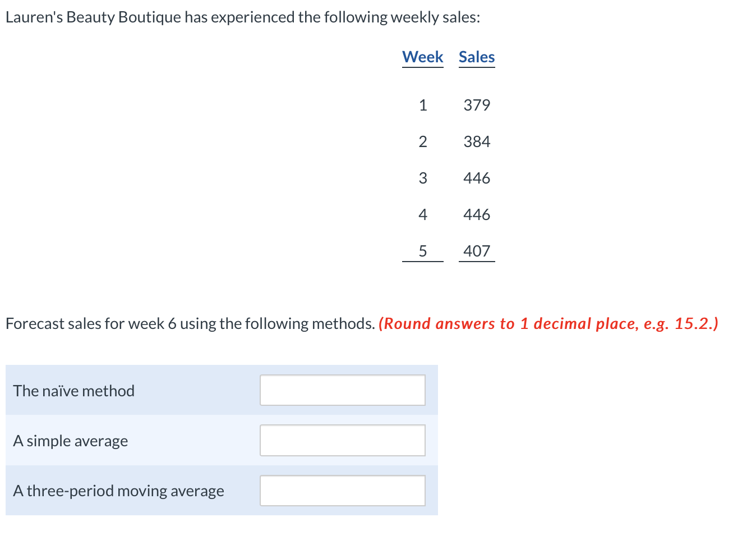Select the week 1 sales value 379
The height and width of the screenshot is (540, 756).
pyautogui.click(x=477, y=105)
